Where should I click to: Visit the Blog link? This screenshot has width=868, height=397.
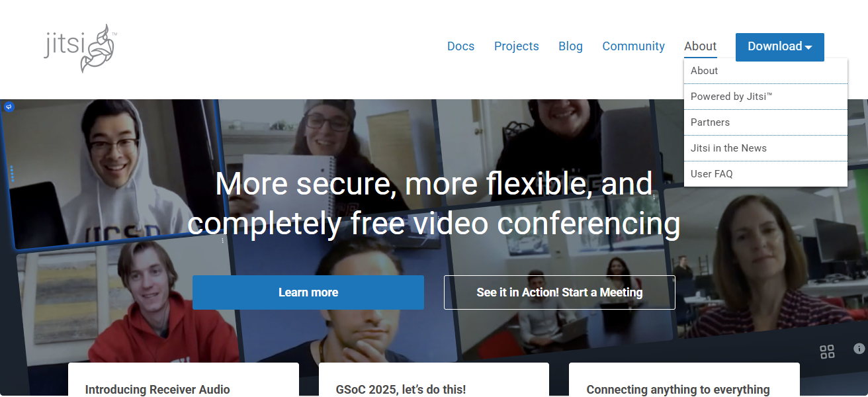[x=570, y=46]
